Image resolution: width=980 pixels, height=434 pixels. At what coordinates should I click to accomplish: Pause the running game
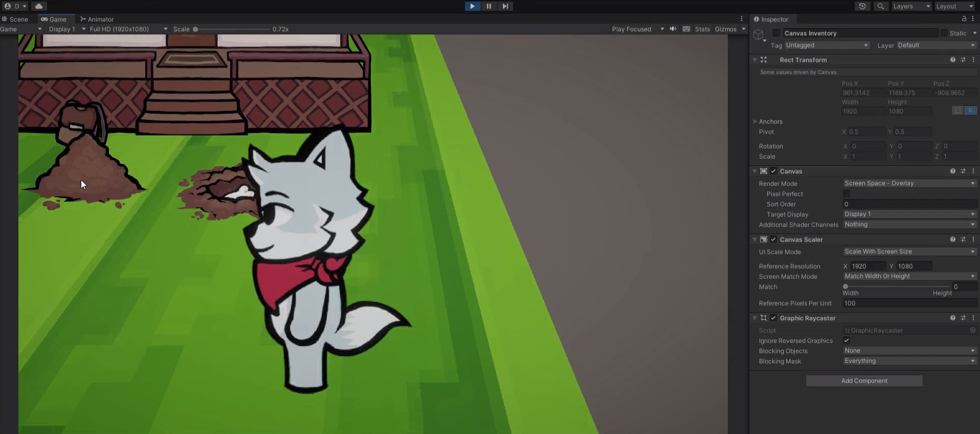click(488, 6)
